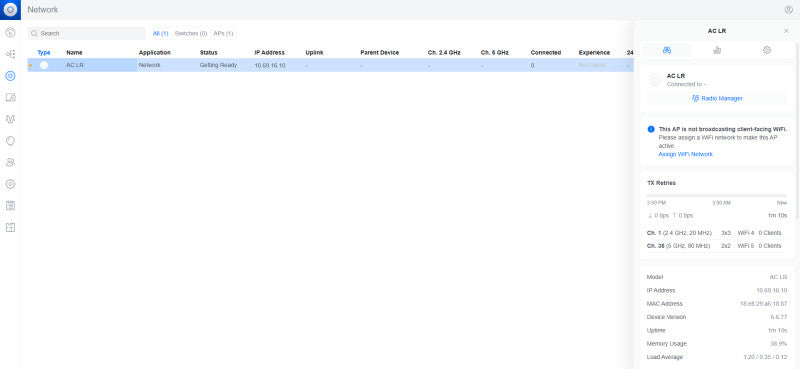800x369 pixels.
Task: Click the blue info icon beside the AP warning
Action: point(651,129)
